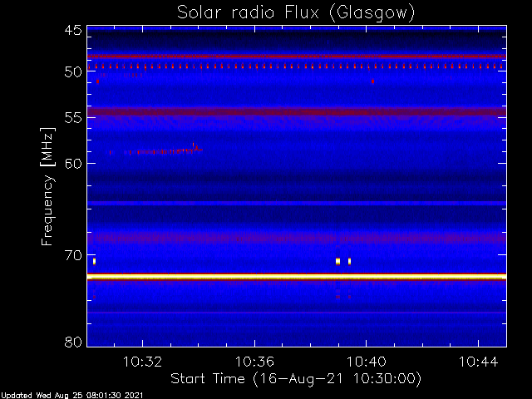
Task: Click the 10:40 time tick label
Action: coord(367,362)
